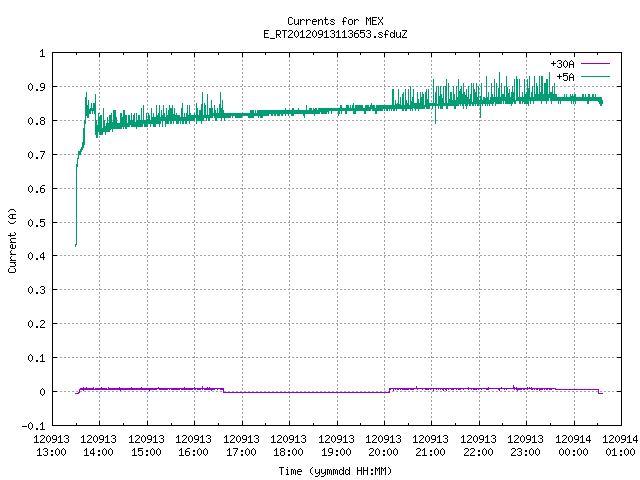
Task: Click the x-axis label '120913 23:00'
Action: (x=525, y=446)
